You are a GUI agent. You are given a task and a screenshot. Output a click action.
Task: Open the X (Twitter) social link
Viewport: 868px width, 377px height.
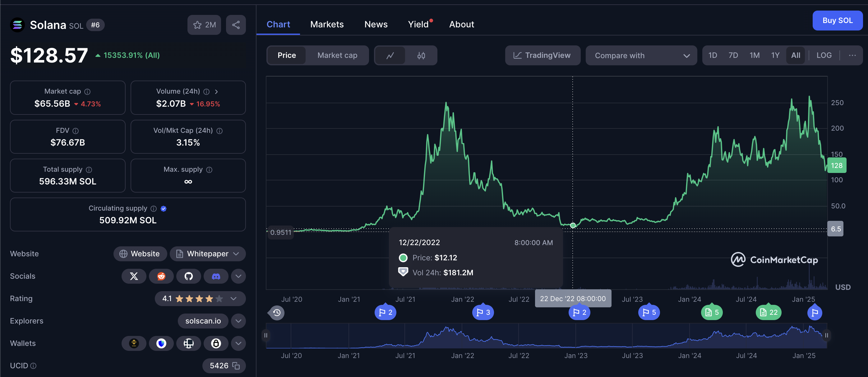coord(134,276)
